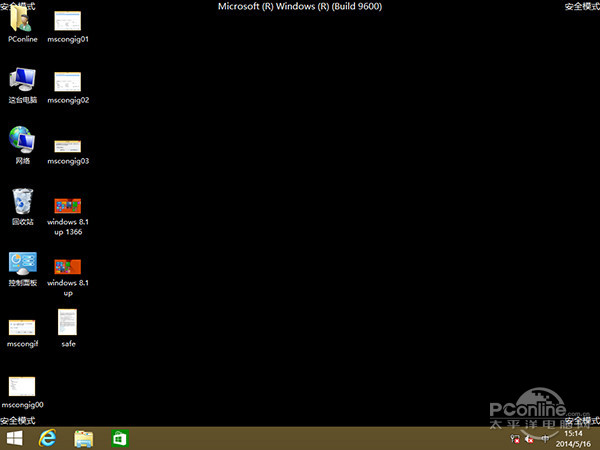This screenshot has width=600, height=450.
Task: Select the mscongif image file
Action: 22,327
